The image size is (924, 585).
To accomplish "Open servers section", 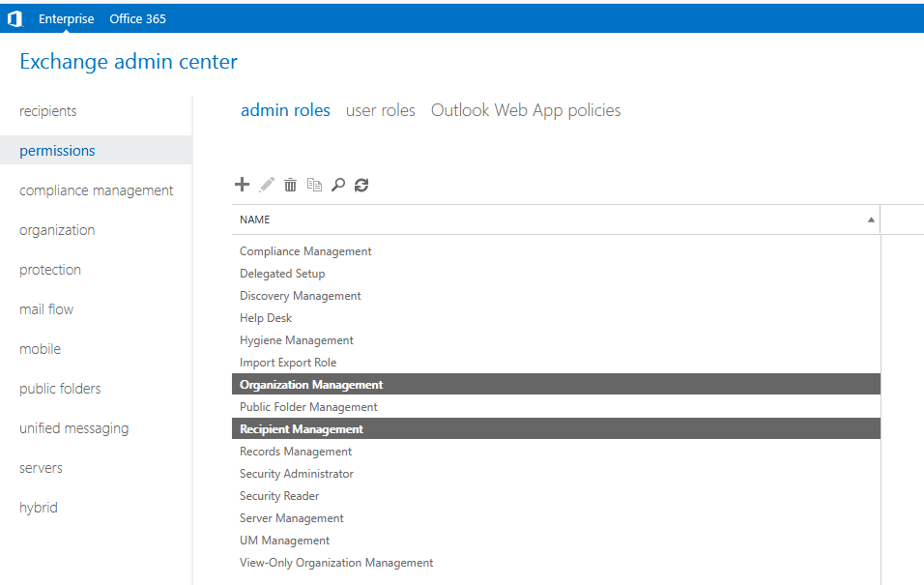I will pos(41,468).
